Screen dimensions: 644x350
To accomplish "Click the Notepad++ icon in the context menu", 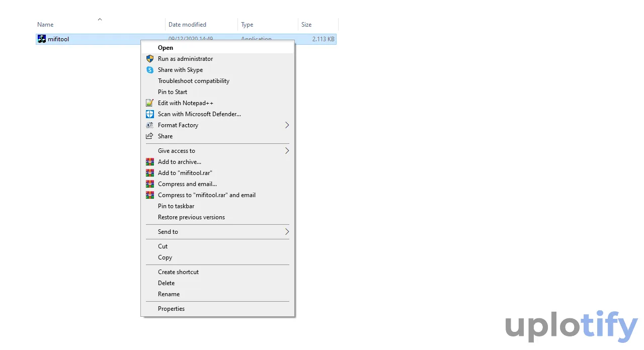I will click(x=149, y=103).
